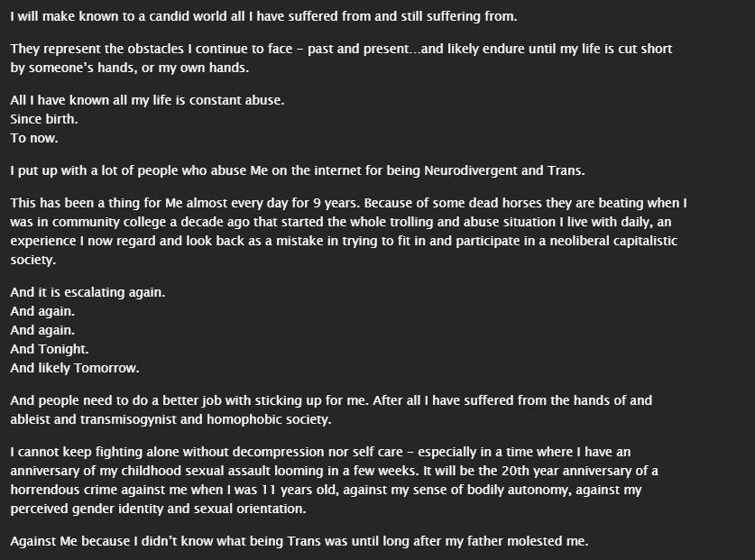Click the line starting 'They represent the obstacles'
The image size is (755, 560).
pyautogui.click(x=341, y=49)
